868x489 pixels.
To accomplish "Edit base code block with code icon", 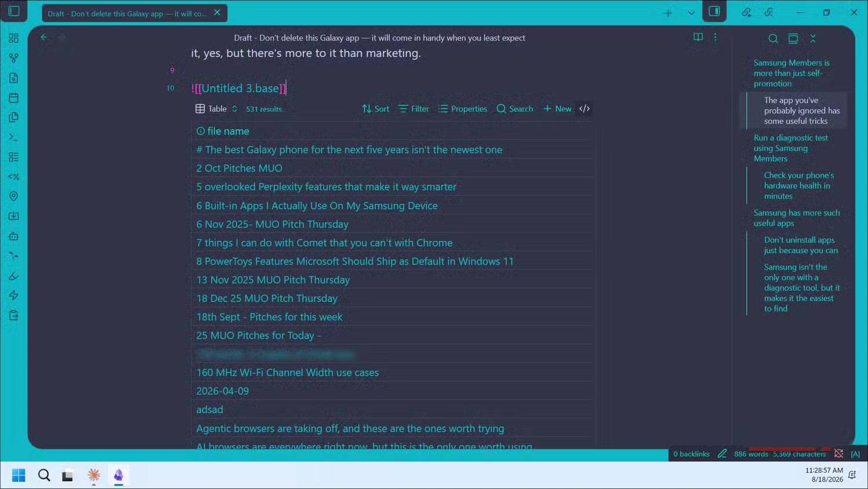I will [x=585, y=108].
